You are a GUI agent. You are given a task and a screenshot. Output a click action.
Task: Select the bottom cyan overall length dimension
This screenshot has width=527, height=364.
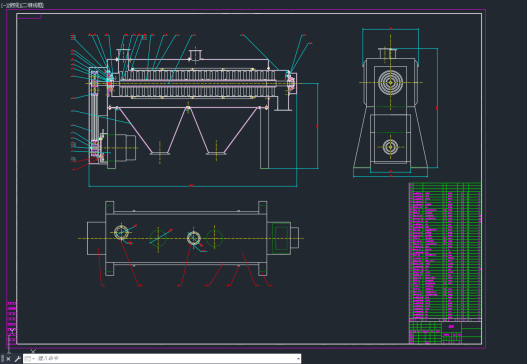pyautogui.click(x=193, y=186)
